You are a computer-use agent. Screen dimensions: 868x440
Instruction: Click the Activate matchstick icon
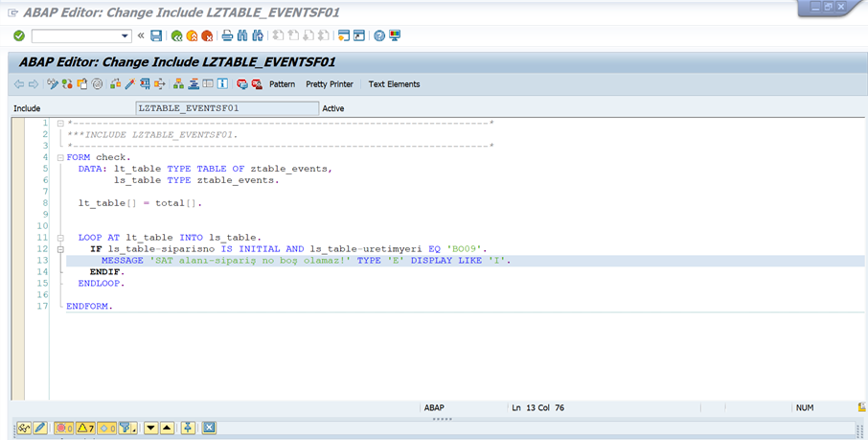130,84
